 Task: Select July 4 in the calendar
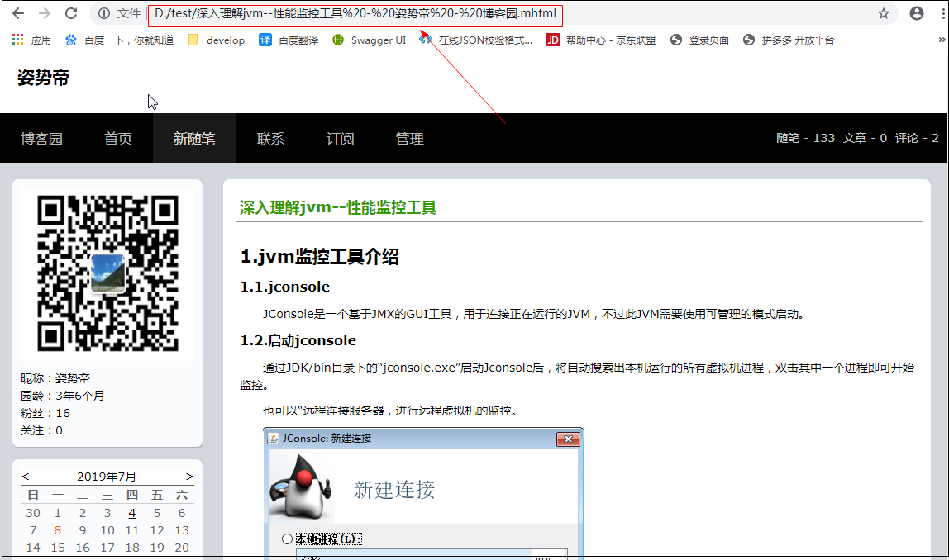(x=132, y=513)
